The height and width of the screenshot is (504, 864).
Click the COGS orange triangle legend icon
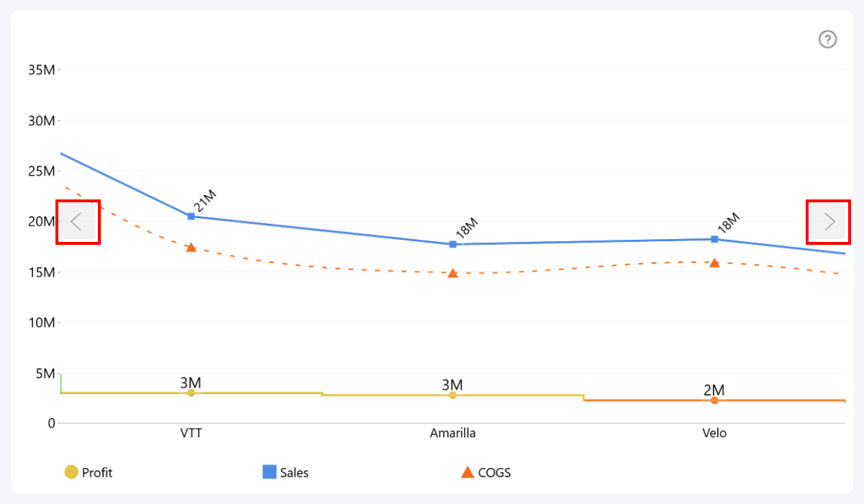(467, 472)
